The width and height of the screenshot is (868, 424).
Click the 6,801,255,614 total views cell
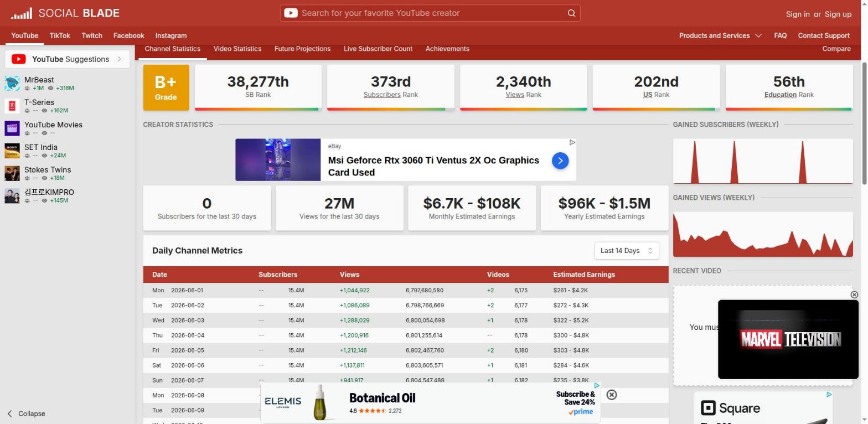coord(424,335)
